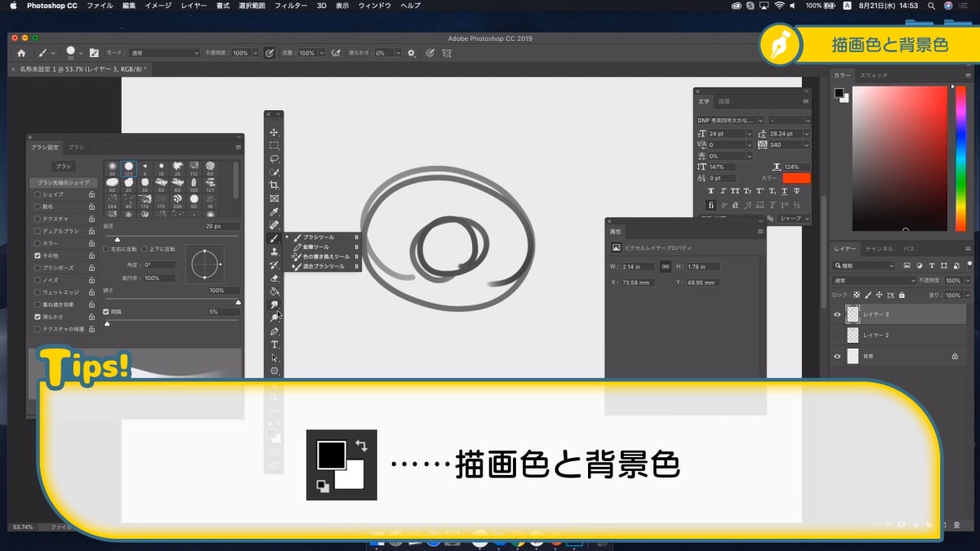This screenshot has width=980, height=551.
Task: Switch to the チャンネル tab
Action: (880, 248)
